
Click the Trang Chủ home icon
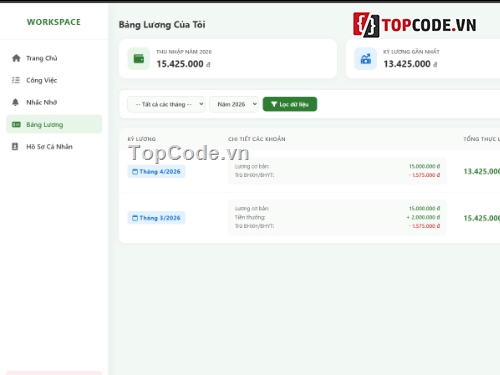coord(16,58)
